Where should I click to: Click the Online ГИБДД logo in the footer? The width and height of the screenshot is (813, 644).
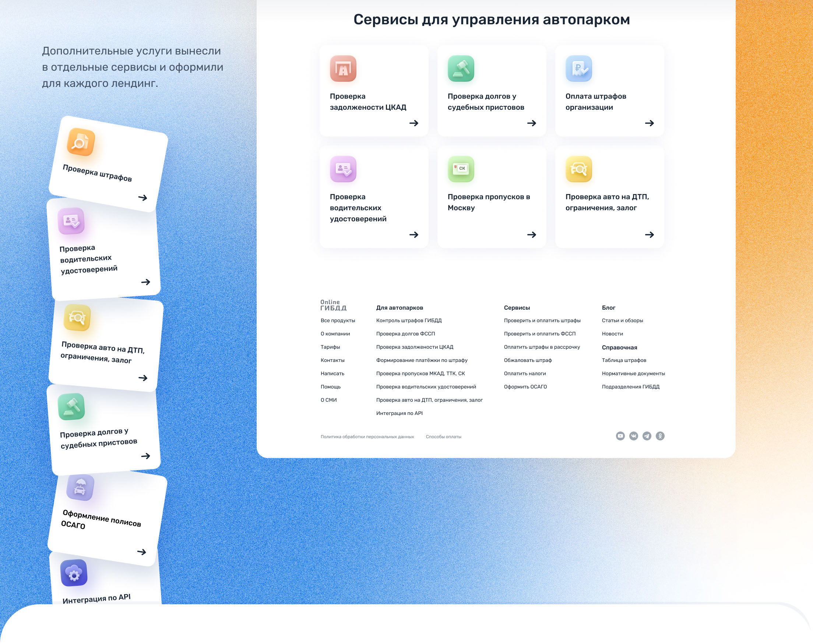coord(333,305)
